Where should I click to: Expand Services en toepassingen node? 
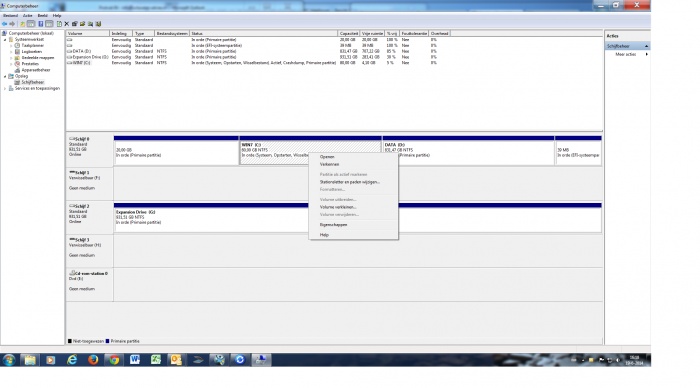click(x=5, y=88)
